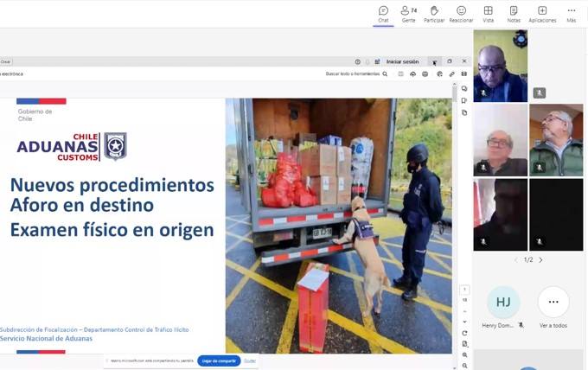The height and width of the screenshot is (370, 588).
Task: Open the Vista layout options
Action: (x=488, y=14)
